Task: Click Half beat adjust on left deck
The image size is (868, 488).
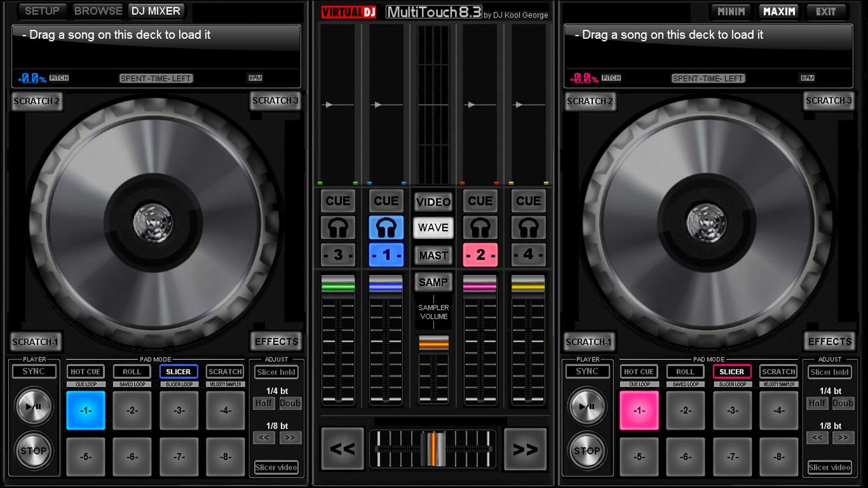Action: tap(263, 403)
